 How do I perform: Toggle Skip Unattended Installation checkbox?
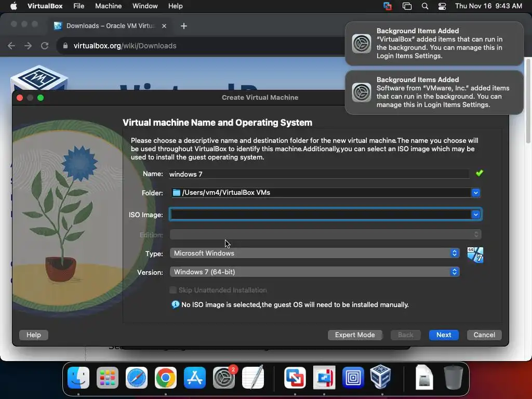pos(173,290)
